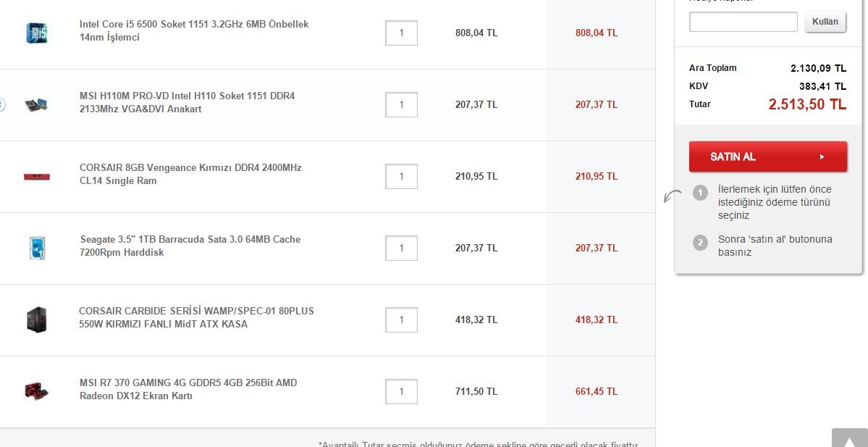Click the MSI R7 370 graphics card thumbnail

pyautogui.click(x=36, y=391)
